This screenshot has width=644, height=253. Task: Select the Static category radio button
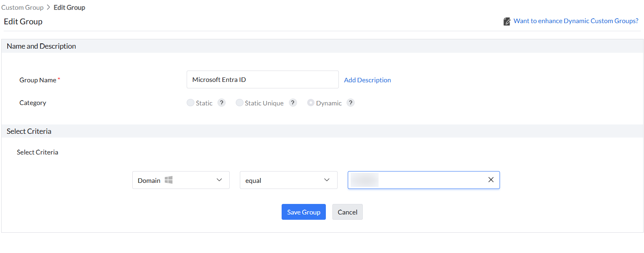(x=190, y=103)
